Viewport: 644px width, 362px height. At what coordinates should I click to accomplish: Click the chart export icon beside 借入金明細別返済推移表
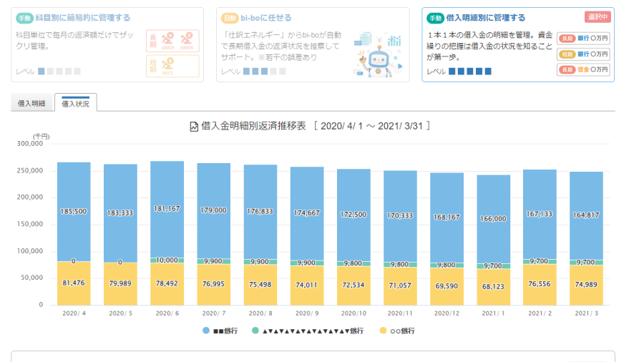point(194,127)
